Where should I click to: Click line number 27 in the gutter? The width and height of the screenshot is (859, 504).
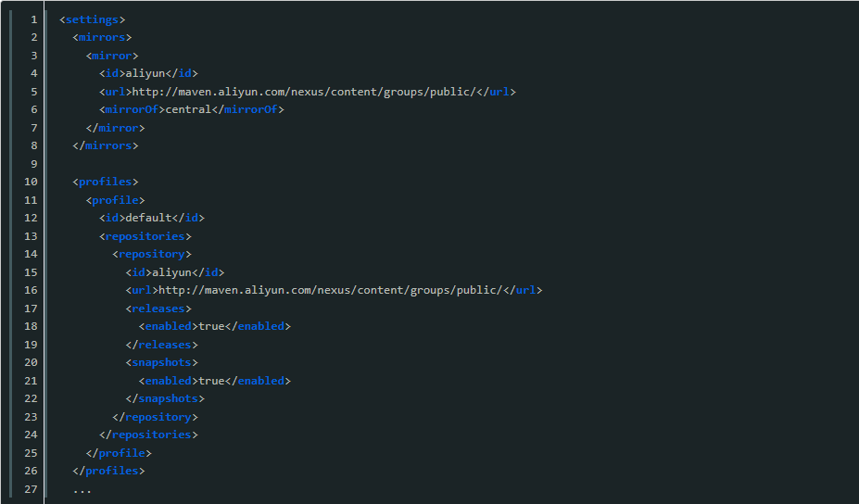(x=31, y=489)
